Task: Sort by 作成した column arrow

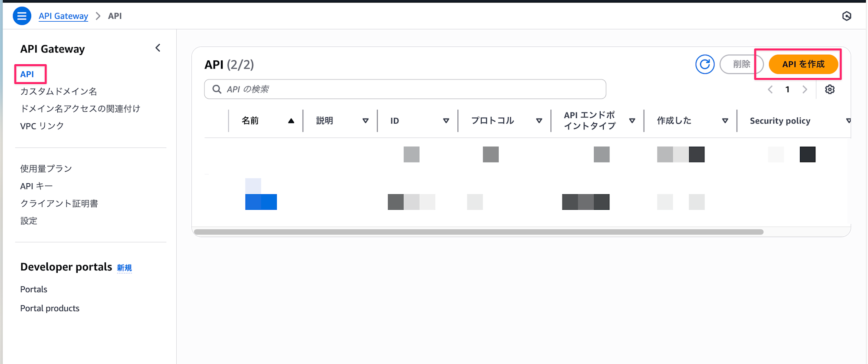Action: pos(725,121)
